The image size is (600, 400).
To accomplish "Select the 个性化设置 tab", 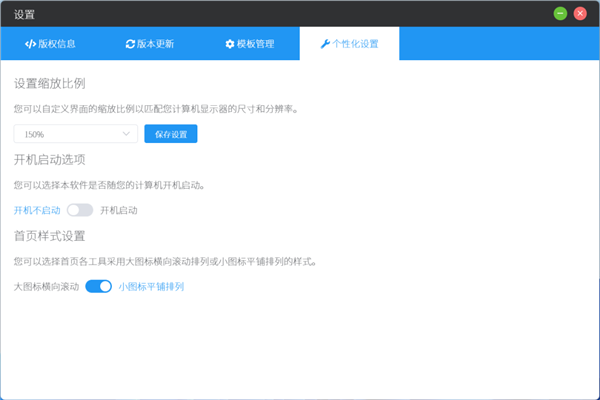I will pyautogui.click(x=349, y=44).
